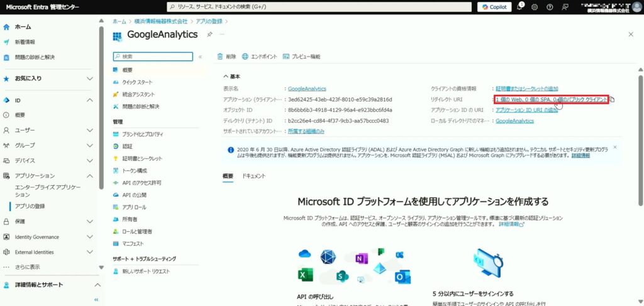Open マニフェスト menu item
Viewport: 644px width, 306px height.
pos(133,244)
